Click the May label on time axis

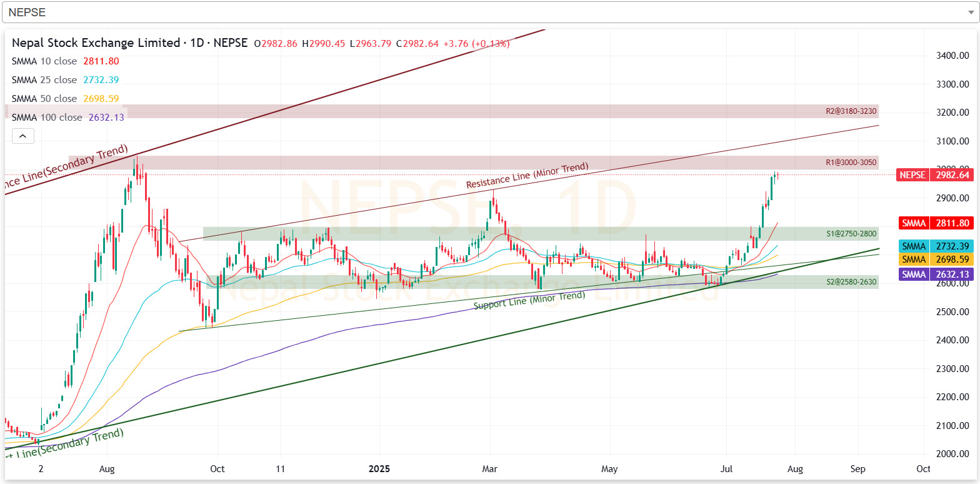pos(609,468)
